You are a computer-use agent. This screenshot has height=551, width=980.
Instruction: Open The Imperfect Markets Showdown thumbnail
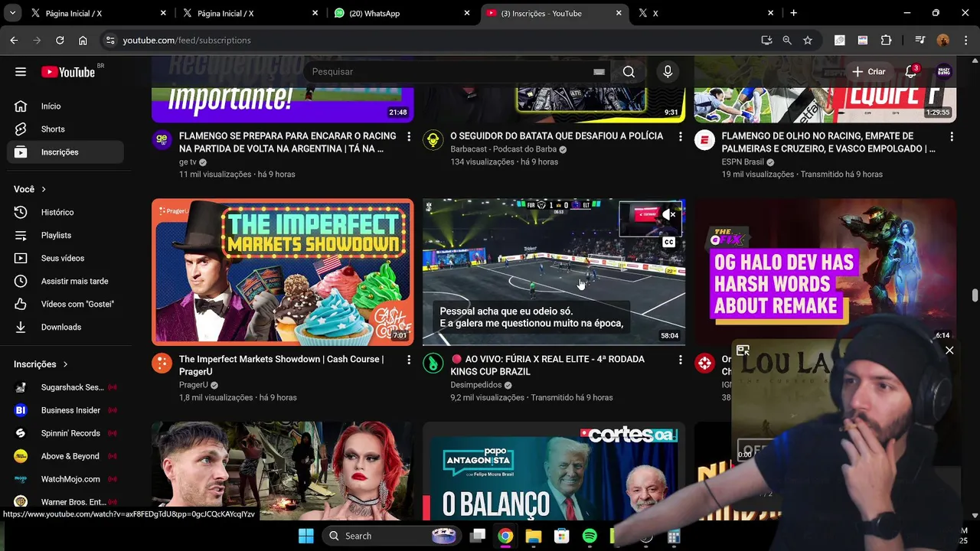pos(283,272)
